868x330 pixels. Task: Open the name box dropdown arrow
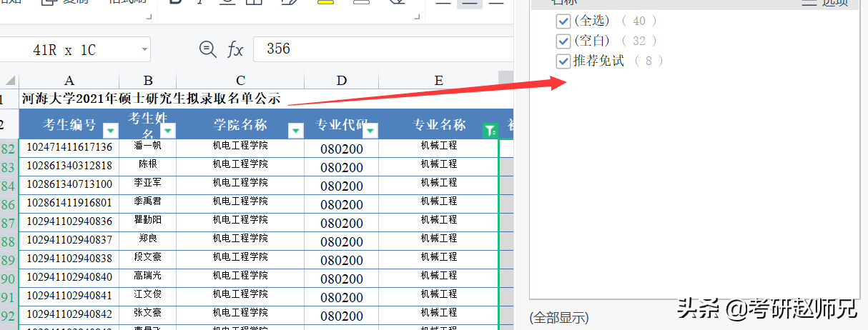pyautogui.click(x=145, y=50)
